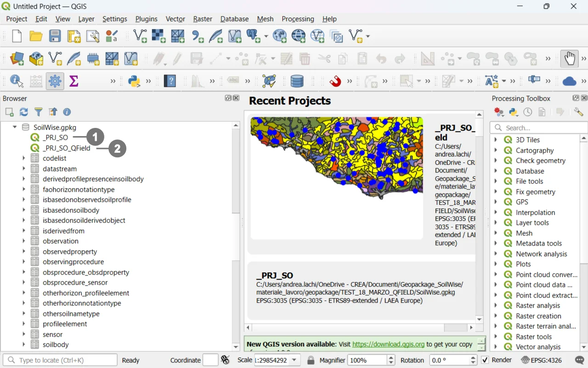This screenshot has width=588, height=368.
Task: Refresh the Browser panel
Action: (24, 112)
